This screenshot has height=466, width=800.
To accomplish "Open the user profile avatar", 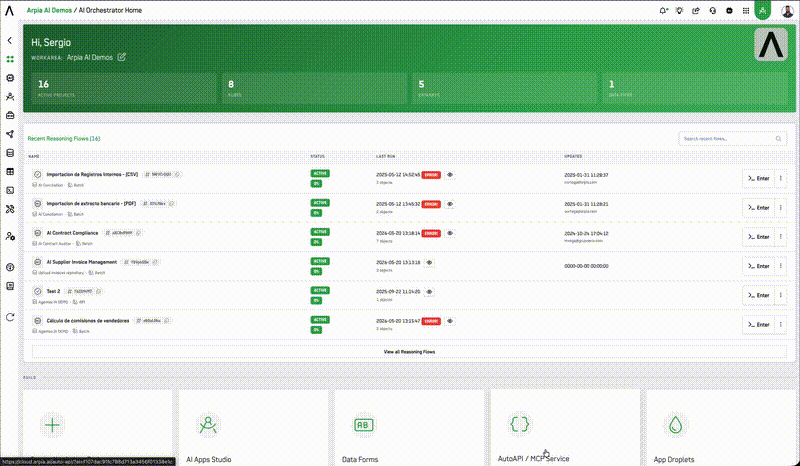I will [x=787, y=11].
